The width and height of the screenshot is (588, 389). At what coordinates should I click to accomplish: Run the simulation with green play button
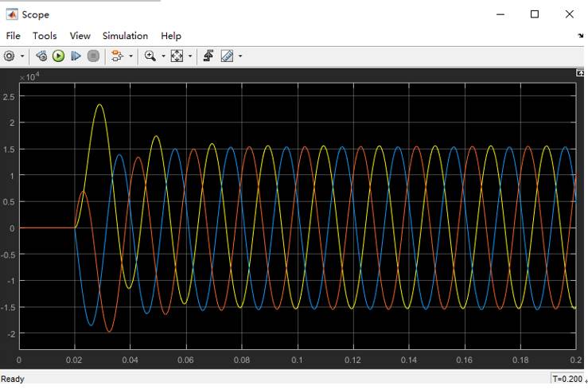[58, 56]
